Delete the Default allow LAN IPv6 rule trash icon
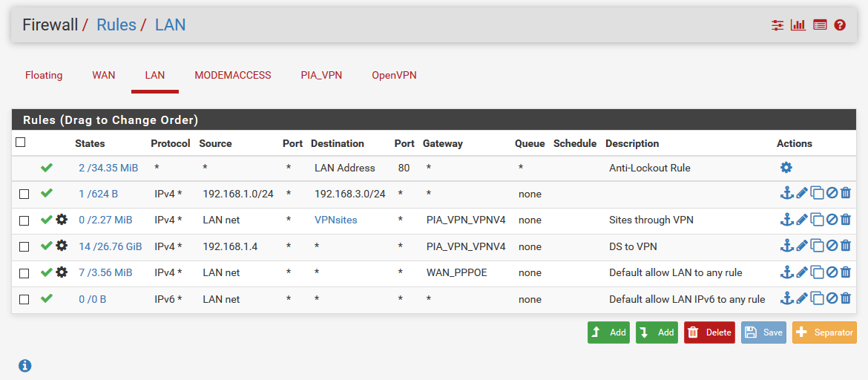This screenshot has width=868, height=380. point(845,298)
